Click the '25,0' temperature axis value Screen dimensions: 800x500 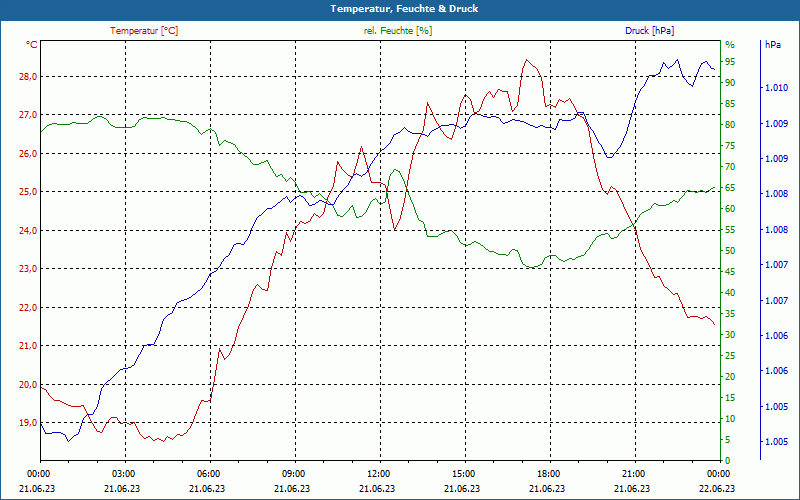pyautogui.click(x=29, y=192)
